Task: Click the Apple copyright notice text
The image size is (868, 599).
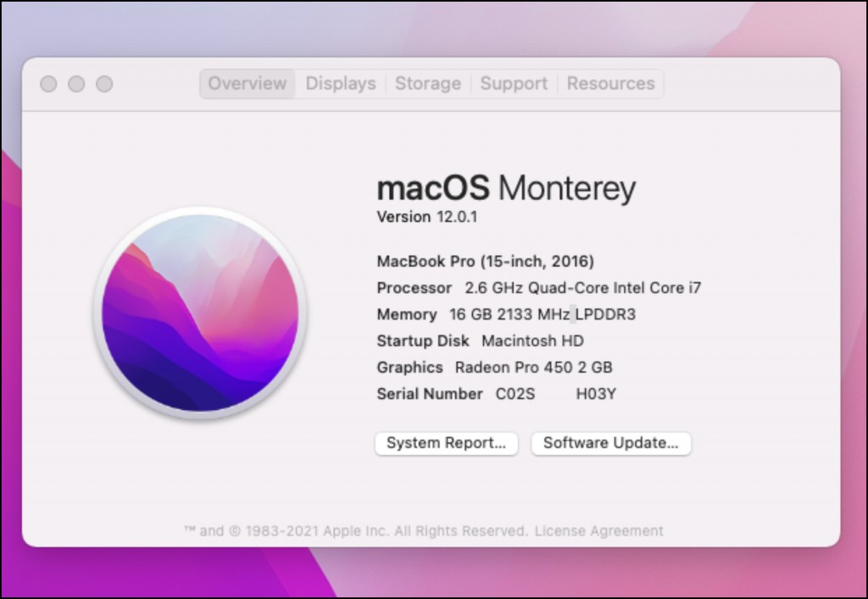Action: tap(357, 531)
